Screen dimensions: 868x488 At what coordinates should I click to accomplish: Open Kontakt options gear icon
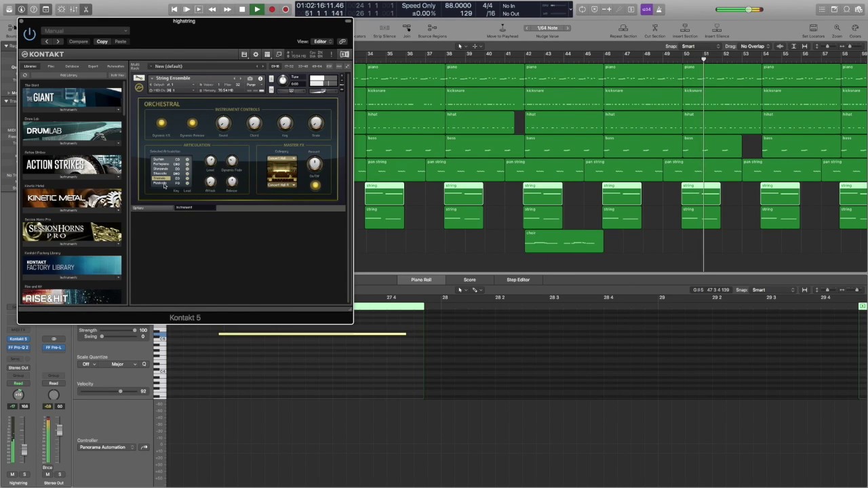[x=256, y=54]
